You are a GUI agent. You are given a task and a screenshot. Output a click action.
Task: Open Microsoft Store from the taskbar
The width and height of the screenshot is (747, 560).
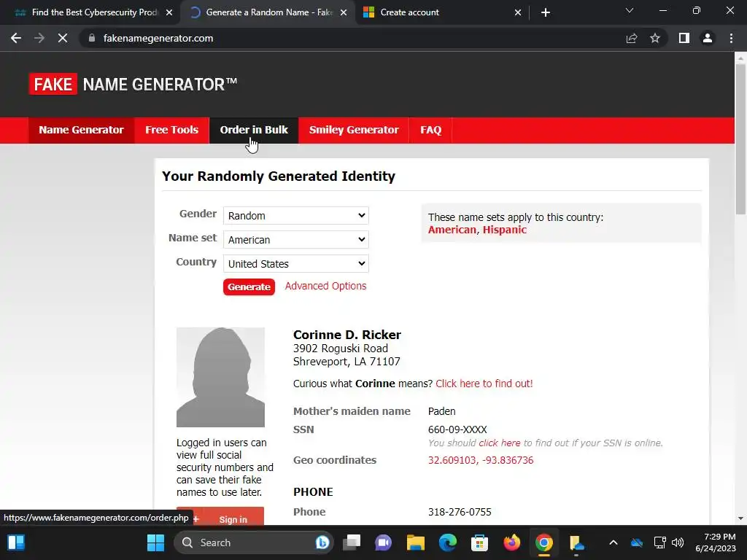[x=479, y=542]
